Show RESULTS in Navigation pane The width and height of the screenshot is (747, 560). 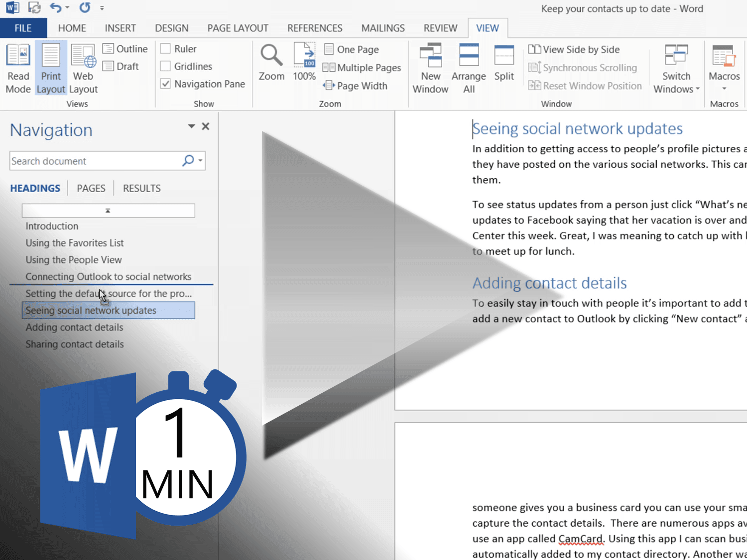click(x=142, y=188)
